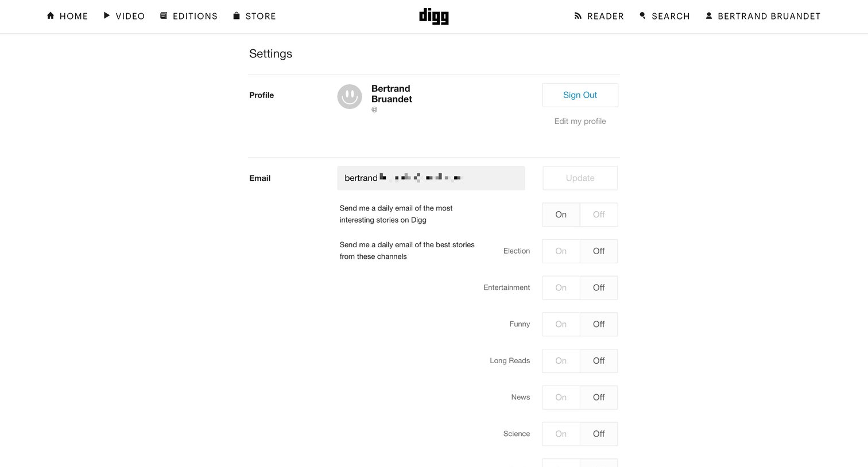Screen dimensions: 868x467
Task: Enable Election channel email
Action: pyautogui.click(x=561, y=251)
